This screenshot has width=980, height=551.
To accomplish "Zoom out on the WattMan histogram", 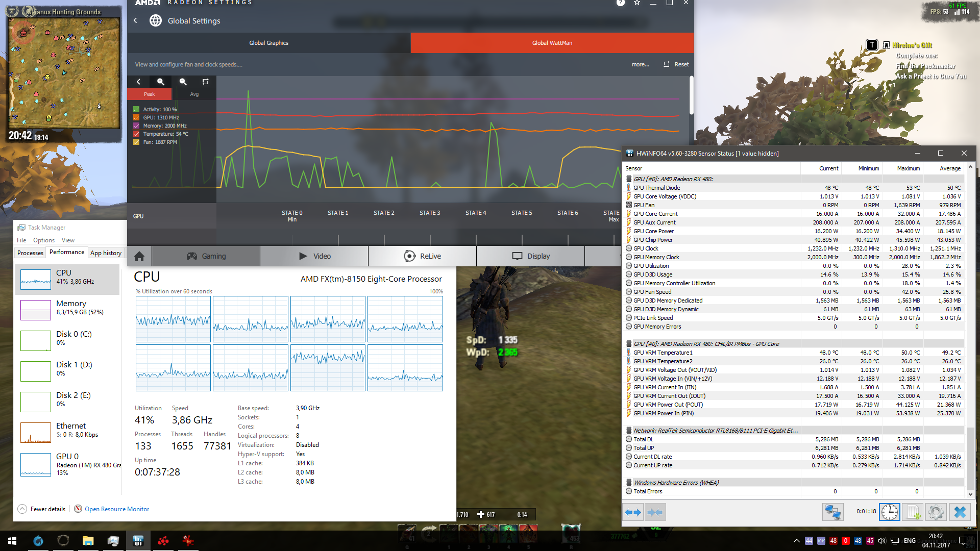I will 183,82.
